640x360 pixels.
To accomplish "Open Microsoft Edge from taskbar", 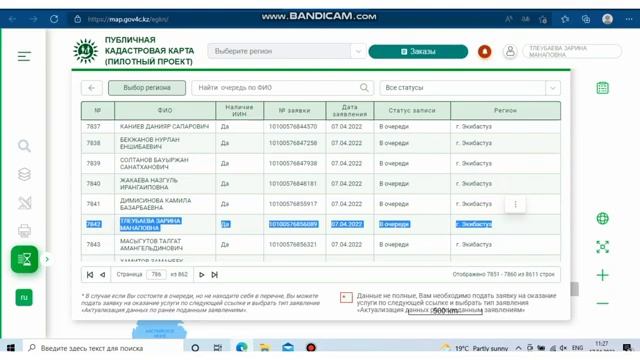I will pos(242,348).
